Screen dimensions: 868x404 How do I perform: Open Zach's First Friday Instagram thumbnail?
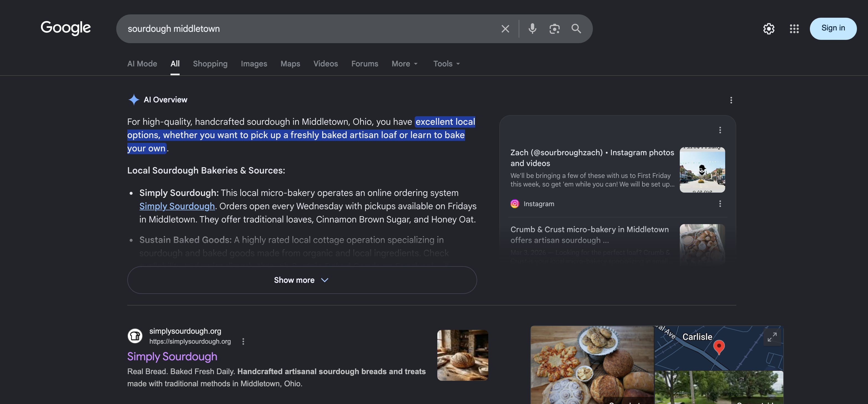702,170
